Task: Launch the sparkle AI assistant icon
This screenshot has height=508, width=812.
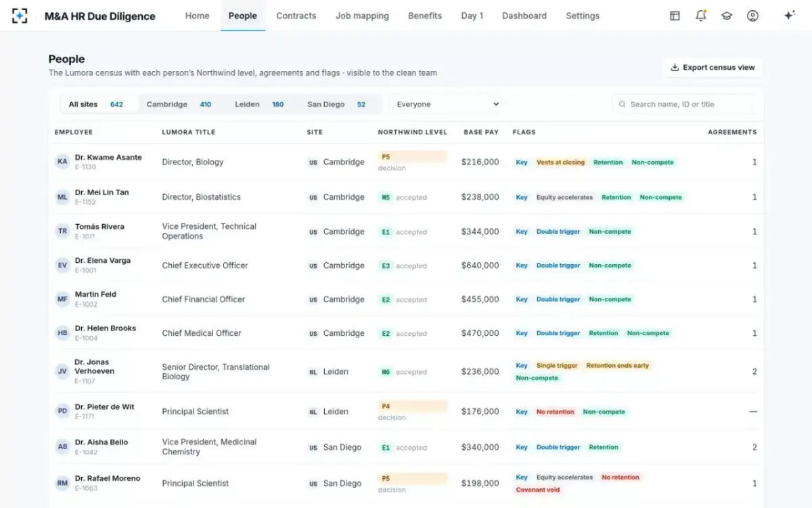Action: pos(789,16)
